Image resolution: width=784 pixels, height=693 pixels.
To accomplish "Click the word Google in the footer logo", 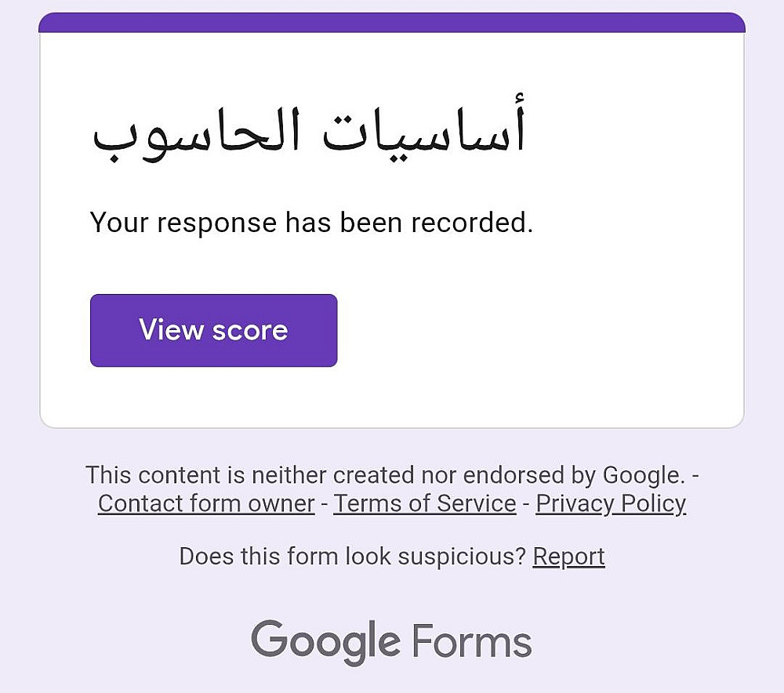I will click(325, 641).
